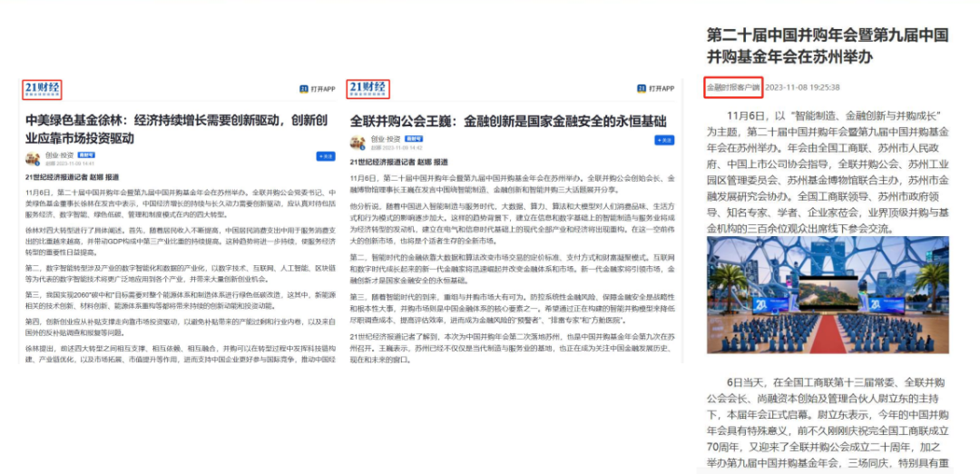Open the 创业·投资 author avatar in the 王巍 article

358,142
